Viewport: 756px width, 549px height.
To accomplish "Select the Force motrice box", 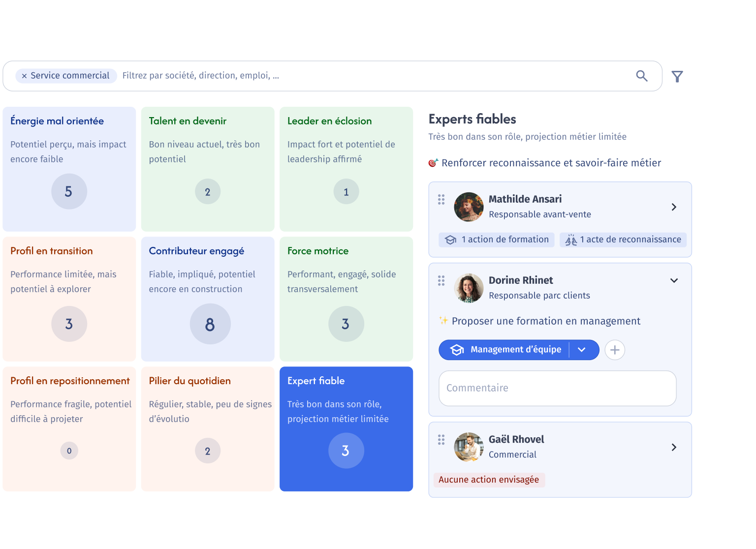I will pos(346,299).
